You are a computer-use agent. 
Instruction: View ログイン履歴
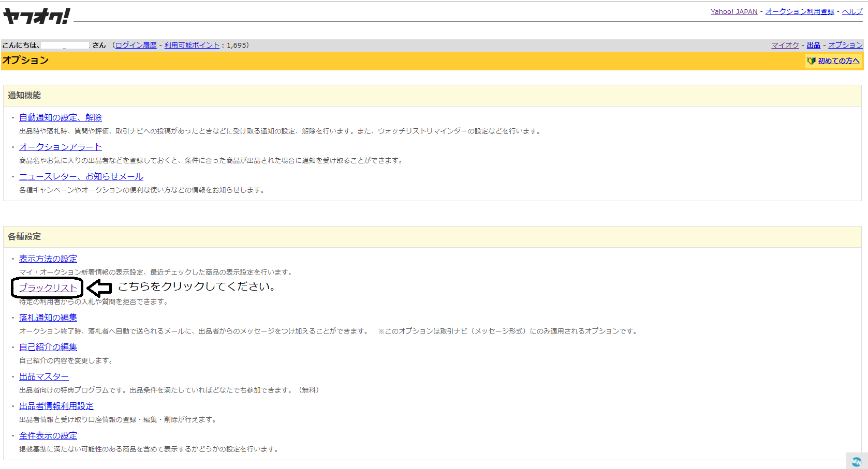click(136, 45)
